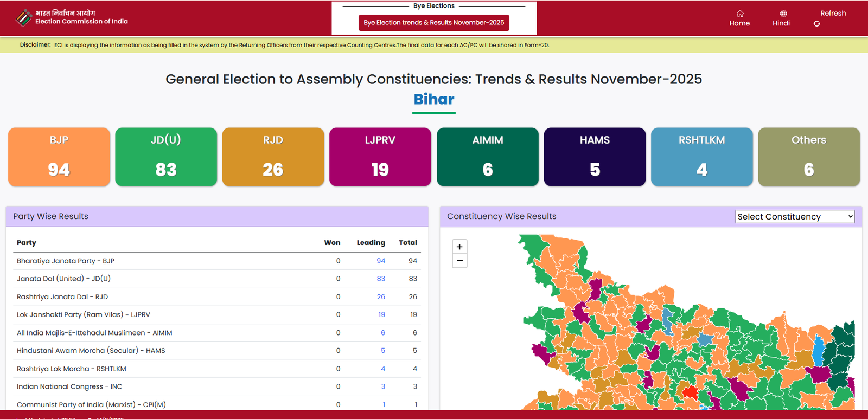Open the Select Constituency dropdown
868x419 pixels.
point(794,216)
